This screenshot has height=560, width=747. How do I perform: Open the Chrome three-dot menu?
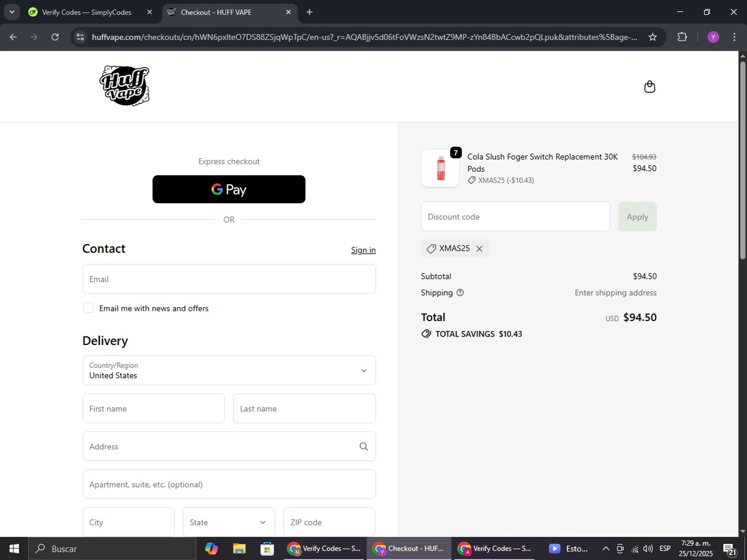click(x=734, y=37)
